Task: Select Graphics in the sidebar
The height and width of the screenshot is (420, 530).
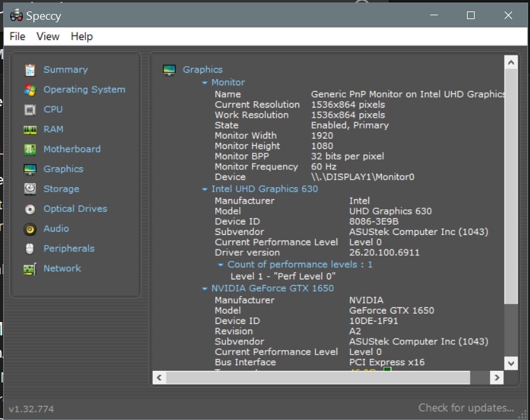Action: (x=63, y=169)
